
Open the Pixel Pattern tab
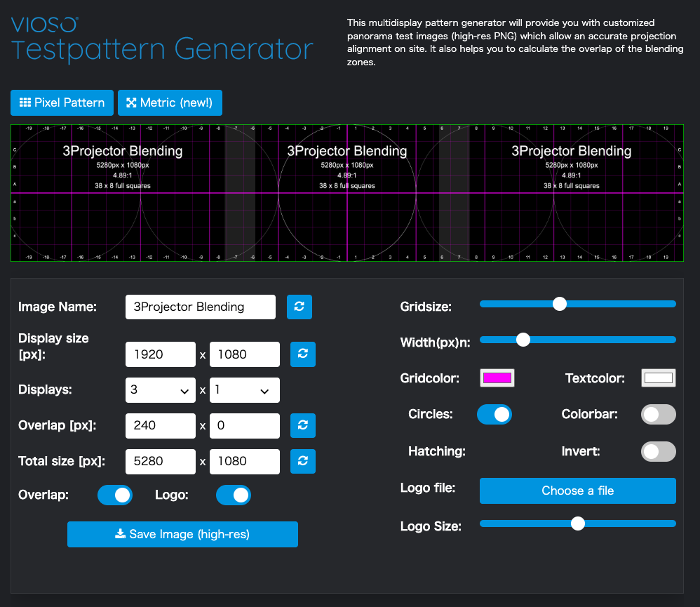(62, 102)
